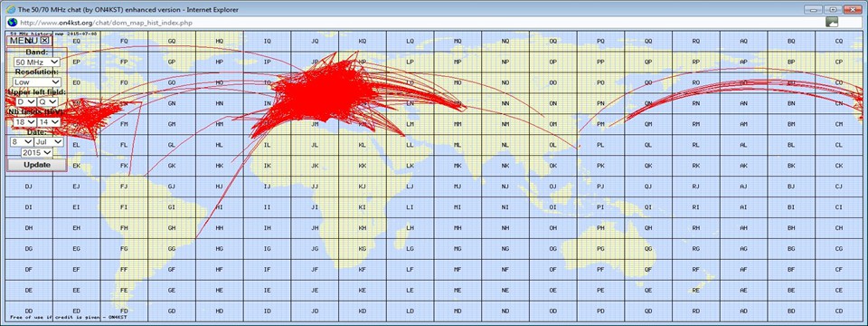
Task: Open the upper left field dropdown showing Q
Action: point(47,102)
